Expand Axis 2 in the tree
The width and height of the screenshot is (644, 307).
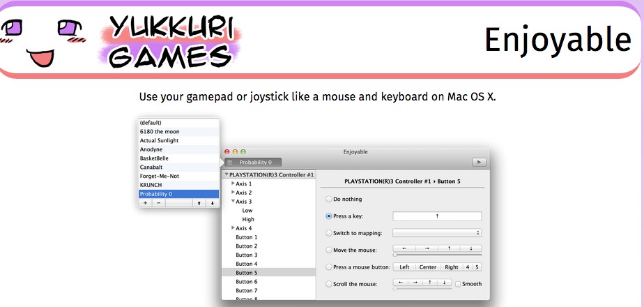(233, 193)
